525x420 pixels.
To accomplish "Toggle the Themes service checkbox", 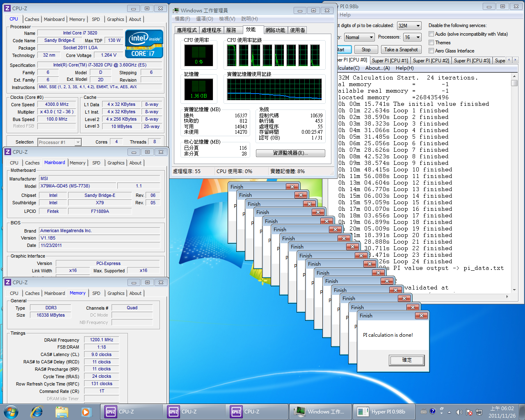I will (x=431, y=43).
